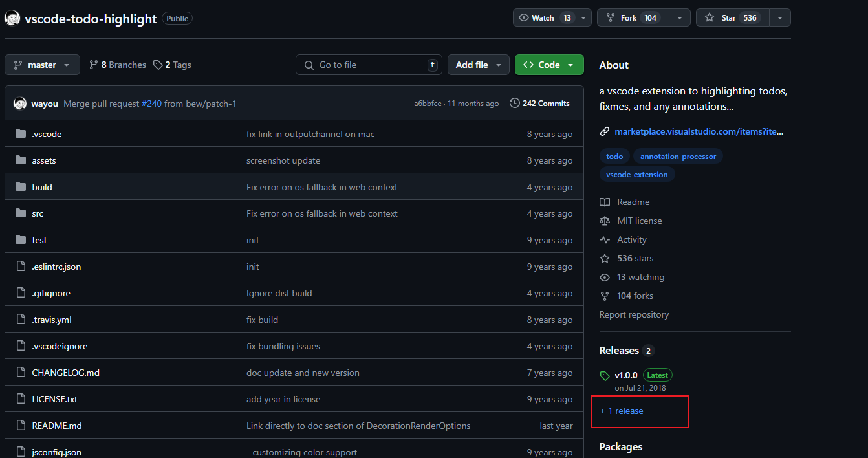
Task: Expand the green Code dropdown
Action: pos(549,65)
